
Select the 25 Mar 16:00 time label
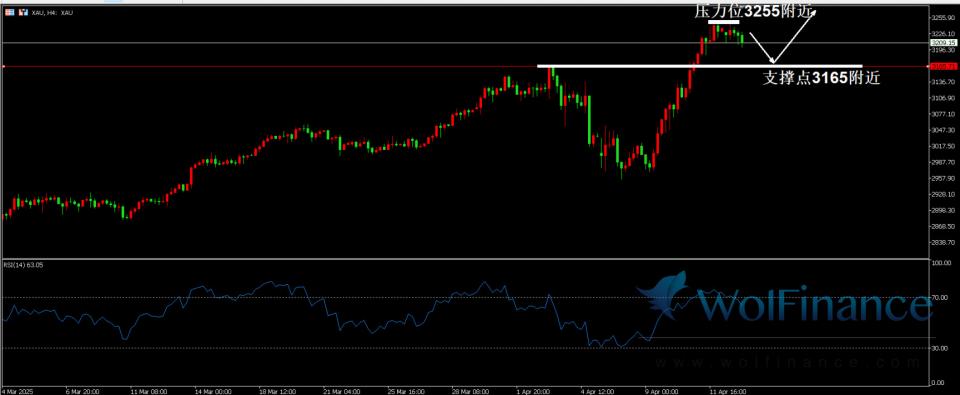[406, 390]
